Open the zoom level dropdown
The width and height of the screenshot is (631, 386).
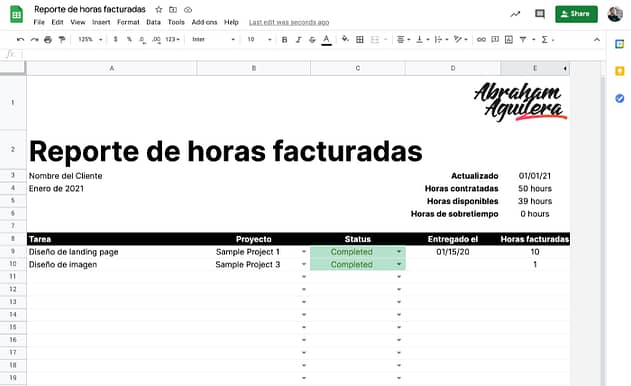90,39
